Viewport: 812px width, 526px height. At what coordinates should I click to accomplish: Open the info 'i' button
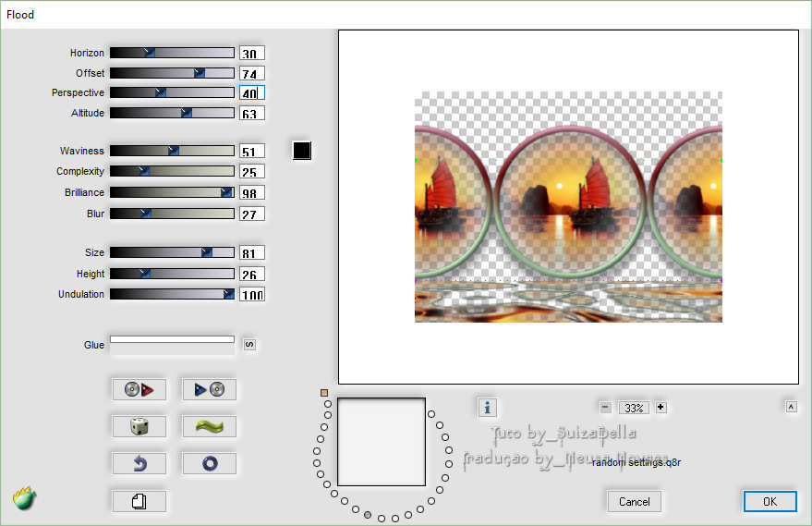tap(488, 408)
